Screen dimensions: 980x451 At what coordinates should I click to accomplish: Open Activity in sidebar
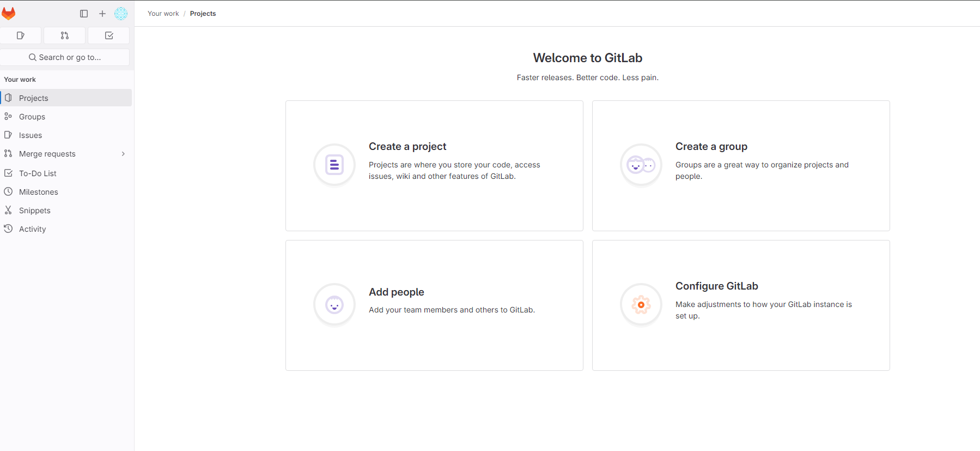pos(66,229)
